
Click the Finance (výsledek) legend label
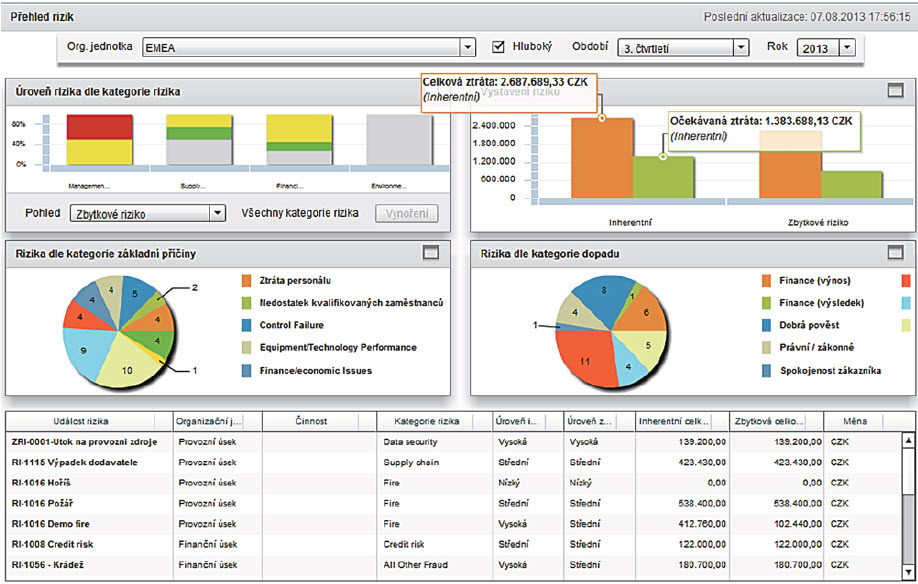[x=821, y=303]
